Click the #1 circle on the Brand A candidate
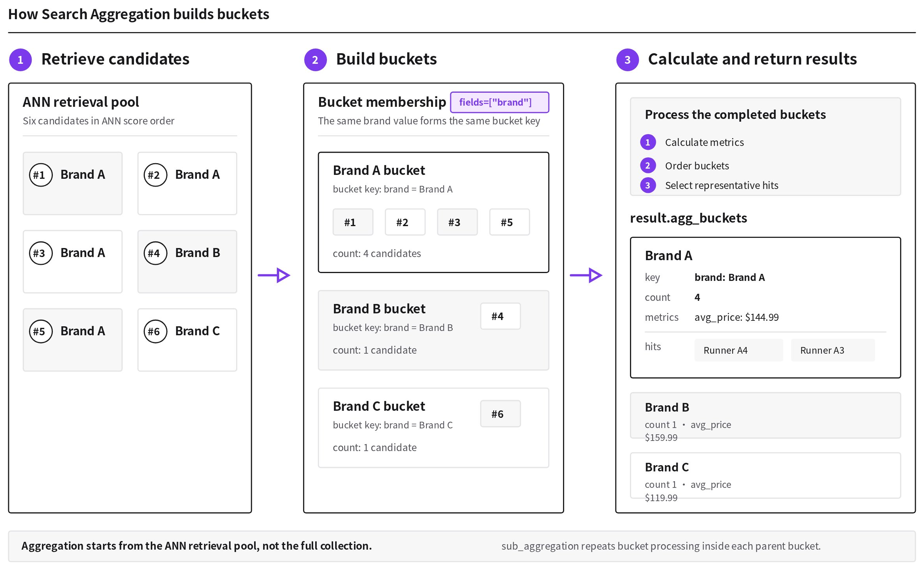 point(41,175)
